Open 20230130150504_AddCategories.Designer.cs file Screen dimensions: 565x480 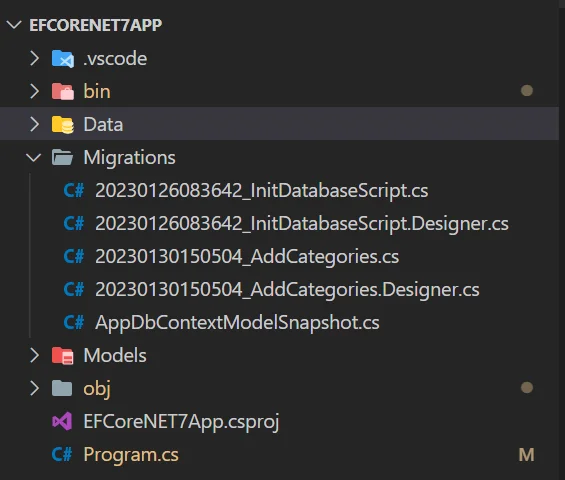(288, 290)
